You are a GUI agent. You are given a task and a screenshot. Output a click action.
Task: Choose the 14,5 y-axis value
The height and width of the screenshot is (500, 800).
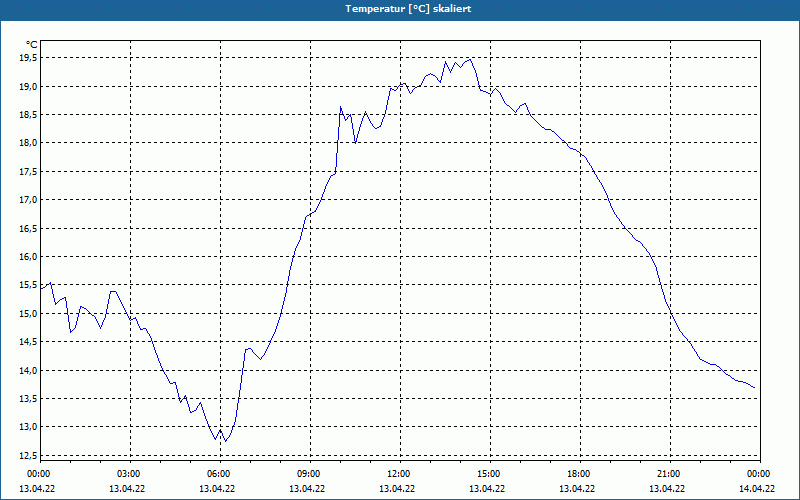pyautogui.click(x=29, y=342)
